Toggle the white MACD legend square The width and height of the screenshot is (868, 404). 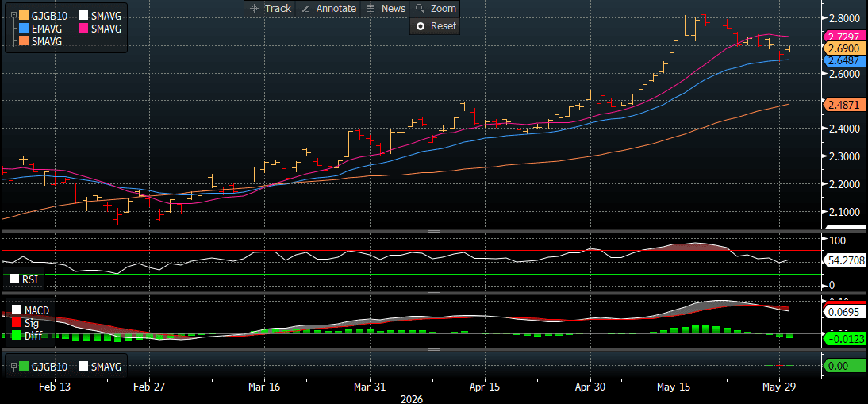pos(15,310)
